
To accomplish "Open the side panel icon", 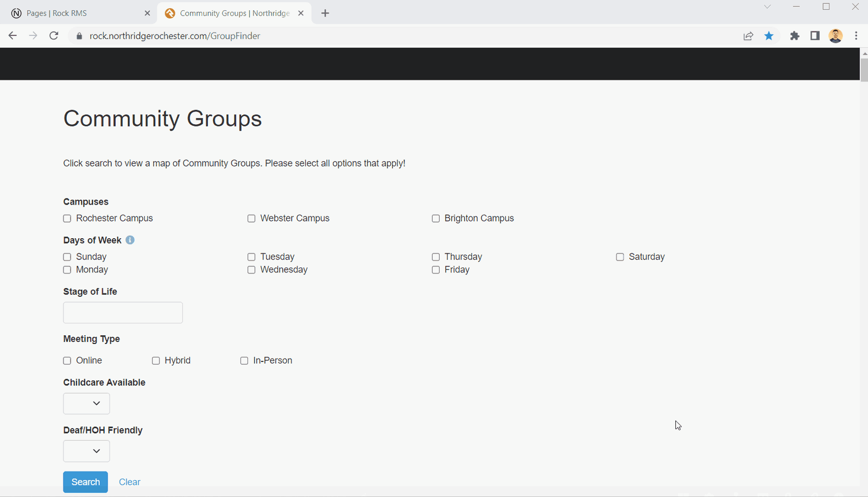I will point(815,36).
